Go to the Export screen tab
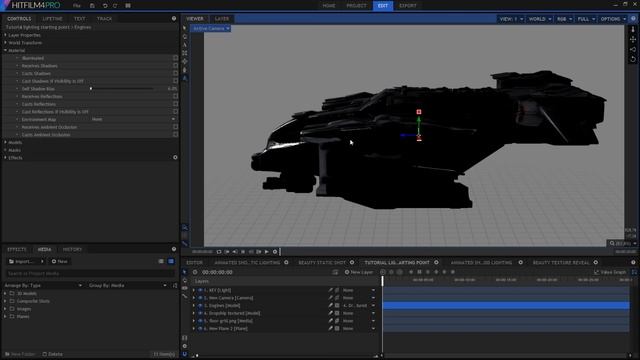 [407, 6]
